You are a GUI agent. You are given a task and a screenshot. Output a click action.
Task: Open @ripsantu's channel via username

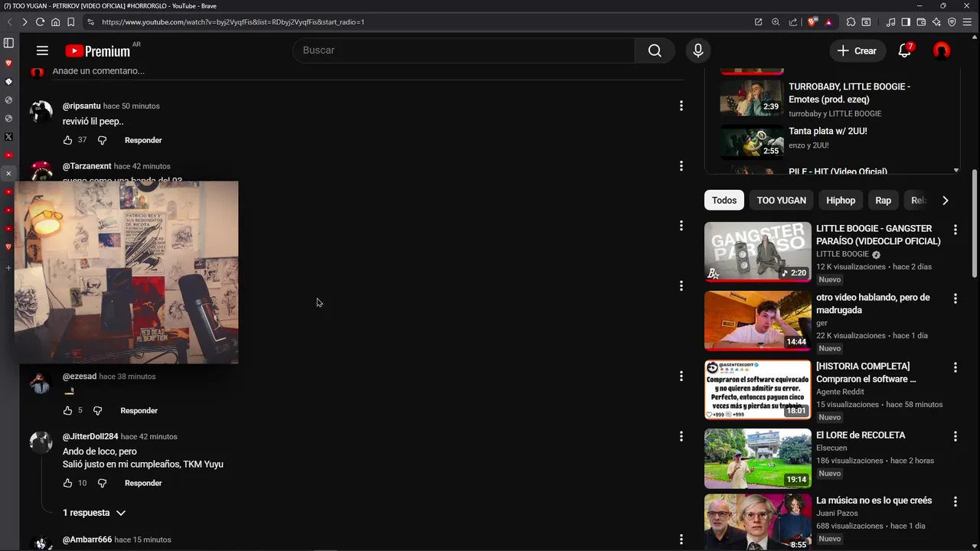(81, 106)
